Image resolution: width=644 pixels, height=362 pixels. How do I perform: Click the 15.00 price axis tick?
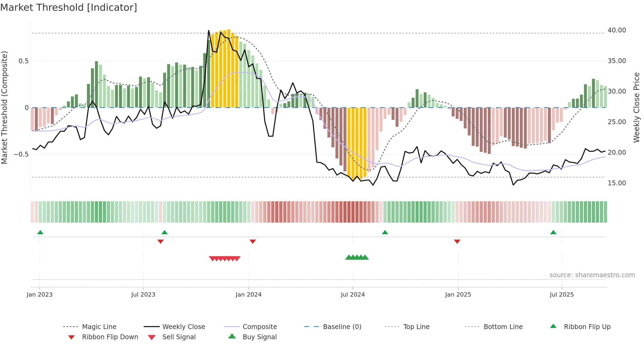[x=617, y=183]
